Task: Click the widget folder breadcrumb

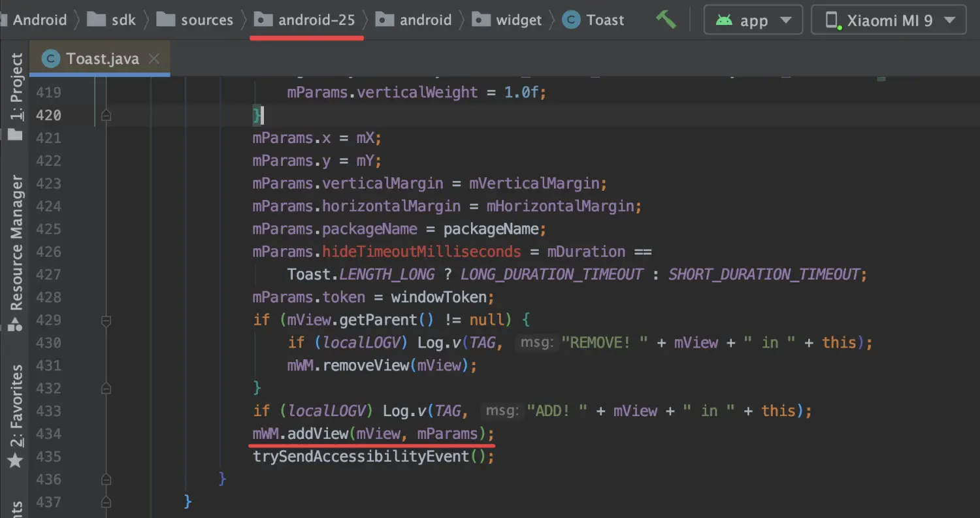Action: [x=506, y=20]
